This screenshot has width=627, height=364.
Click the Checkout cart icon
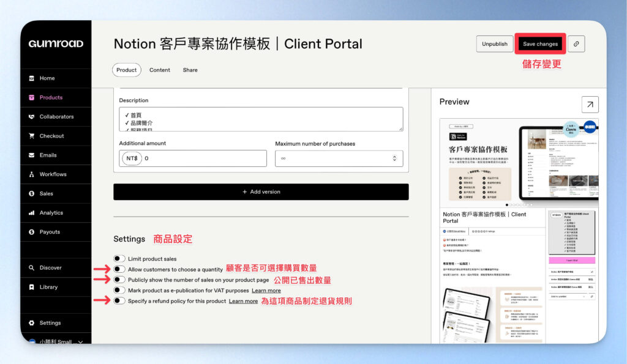pyautogui.click(x=32, y=136)
